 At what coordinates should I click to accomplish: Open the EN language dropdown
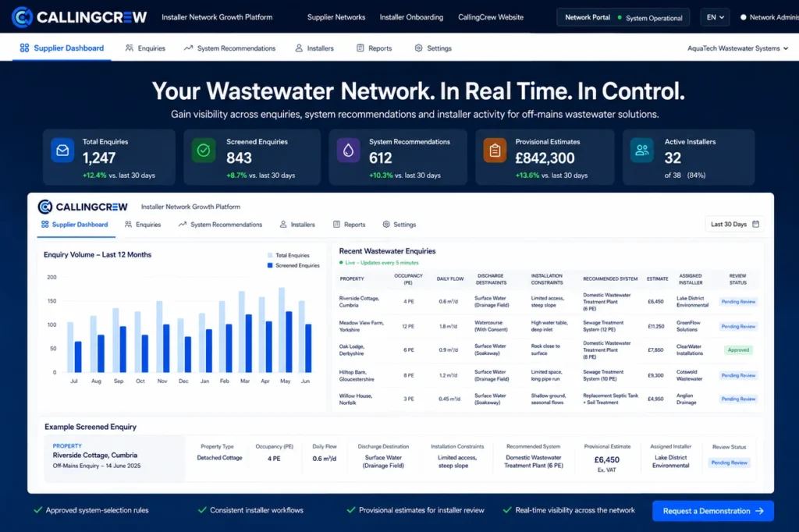[715, 17]
